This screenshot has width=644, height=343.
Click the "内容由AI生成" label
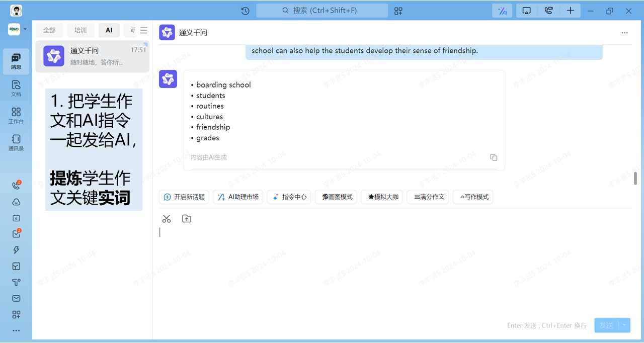coord(209,157)
